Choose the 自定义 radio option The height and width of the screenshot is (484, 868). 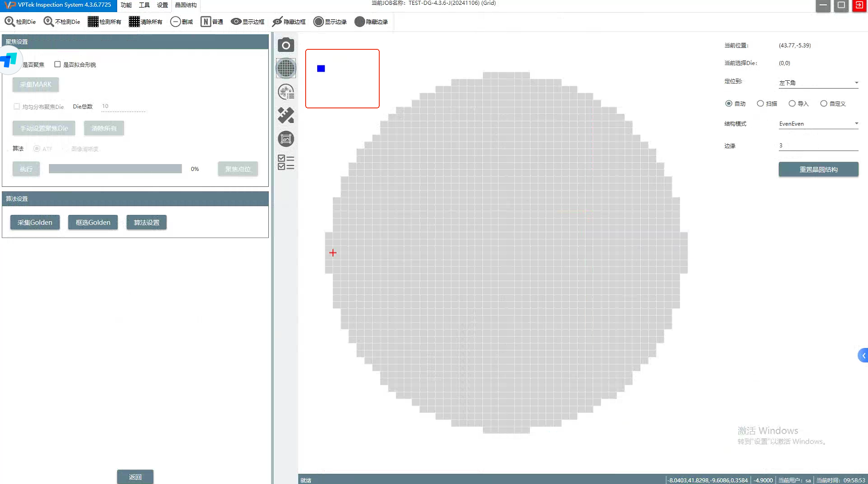tap(823, 104)
